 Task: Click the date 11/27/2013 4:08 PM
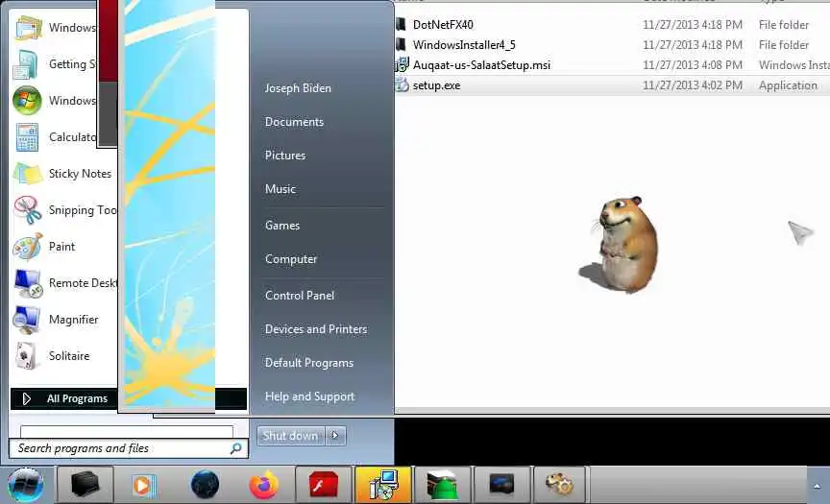[693, 65]
